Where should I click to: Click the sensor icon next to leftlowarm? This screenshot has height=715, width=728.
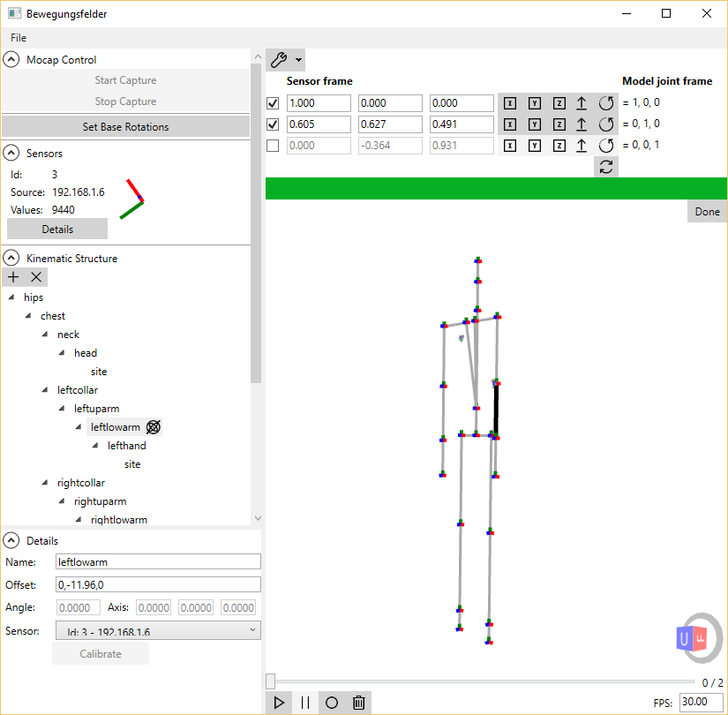(x=153, y=426)
